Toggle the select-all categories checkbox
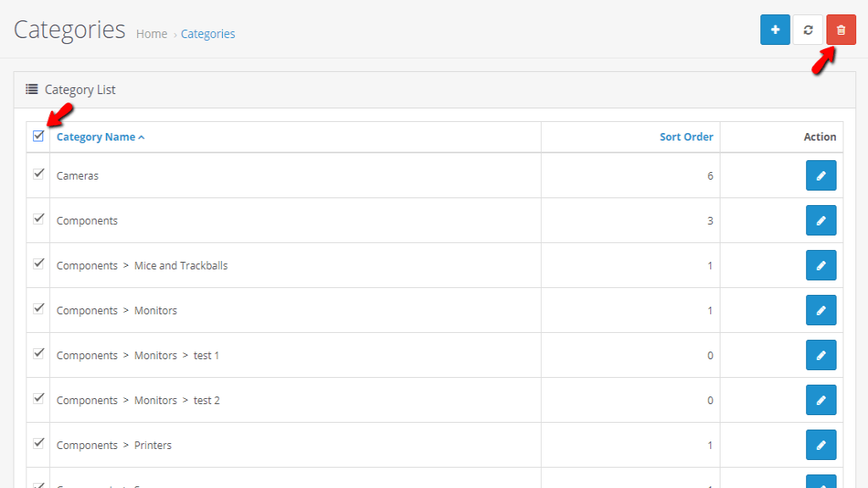Viewport: 868px width, 488px height. click(x=37, y=136)
